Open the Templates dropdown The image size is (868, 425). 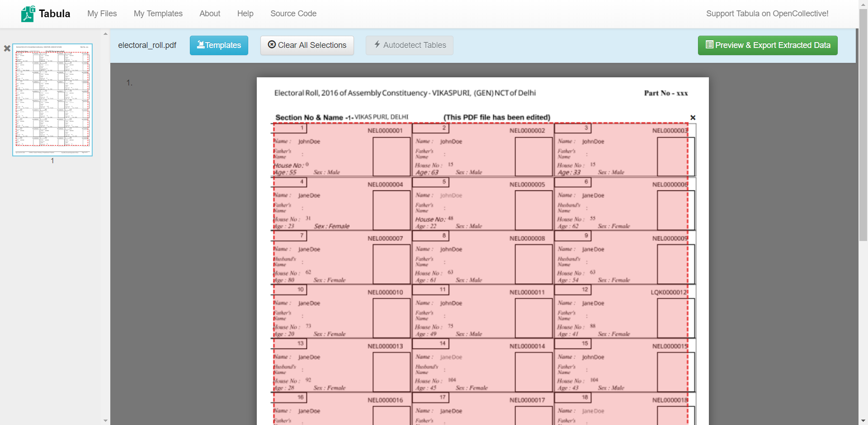pyautogui.click(x=219, y=45)
